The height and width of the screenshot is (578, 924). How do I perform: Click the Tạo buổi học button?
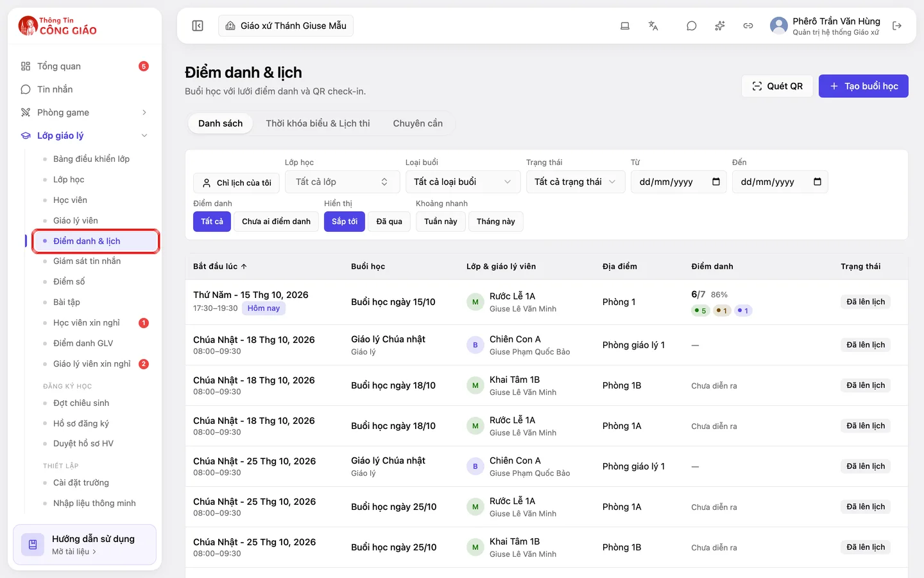pyautogui.click(x=864, y=86)
